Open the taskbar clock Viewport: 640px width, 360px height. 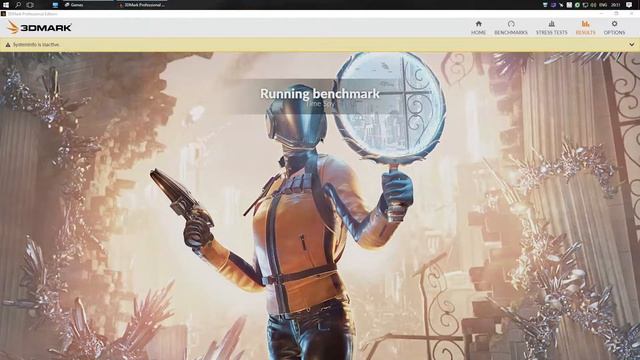[616, 5]
